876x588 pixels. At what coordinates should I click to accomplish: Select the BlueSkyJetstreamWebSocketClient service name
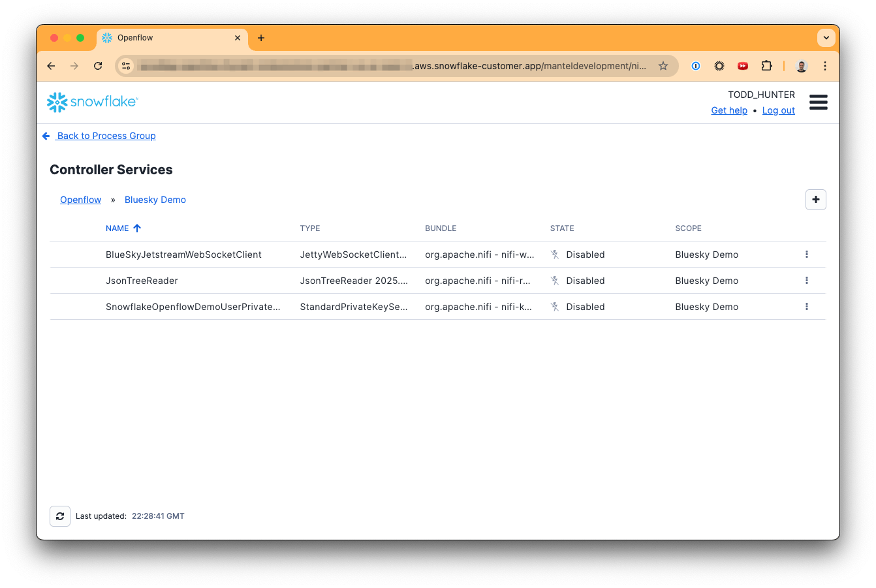tap(183, 255)
